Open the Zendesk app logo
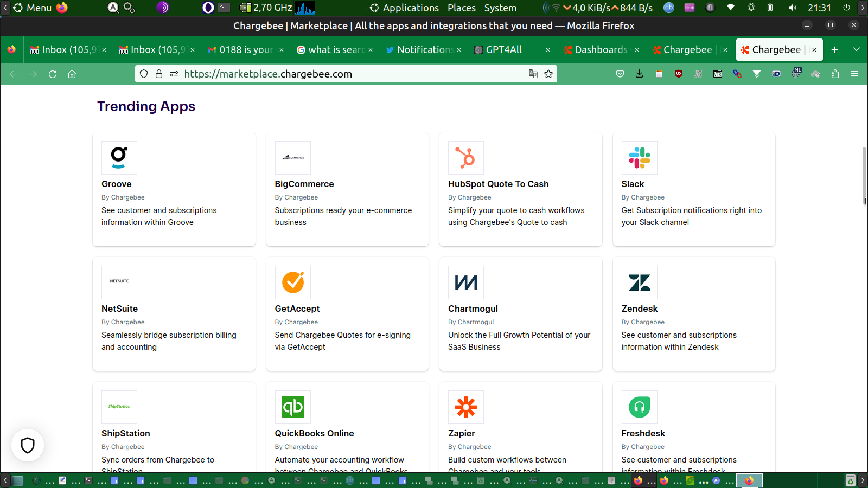Screen dimensions: 868x488 click(640, 282)
